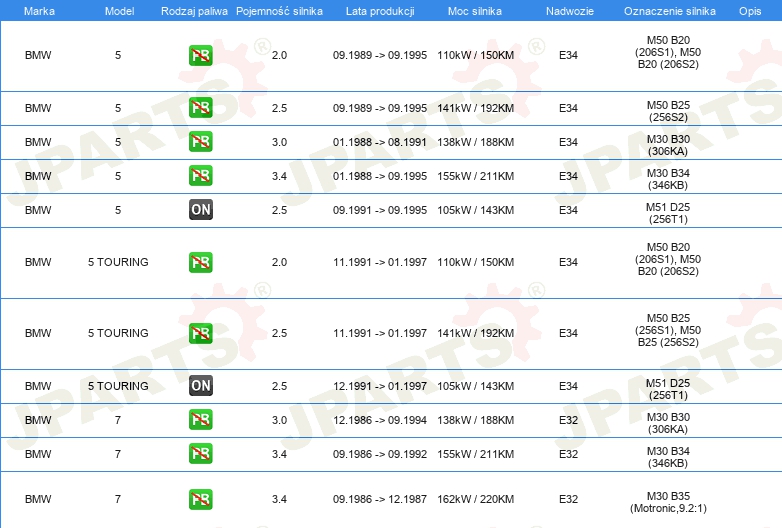Select '01.1988 -> 09.1995' production years
782x528 pixels.
tap(380, 176)
